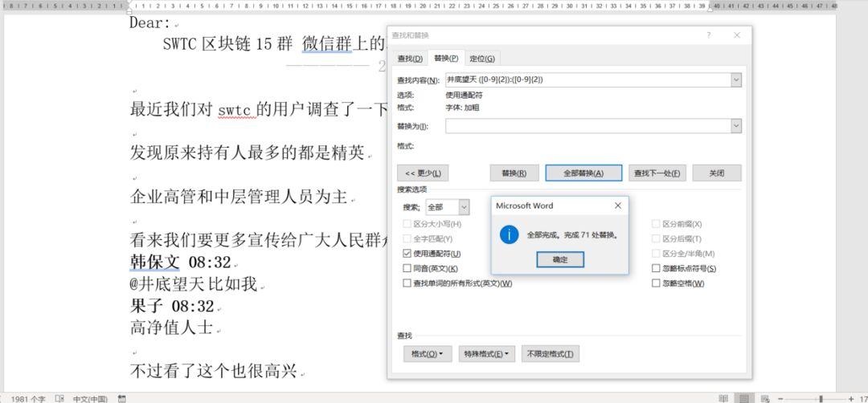868x403 pixels.
Task: Click the 替换(R) button
Action: [515, 173]
